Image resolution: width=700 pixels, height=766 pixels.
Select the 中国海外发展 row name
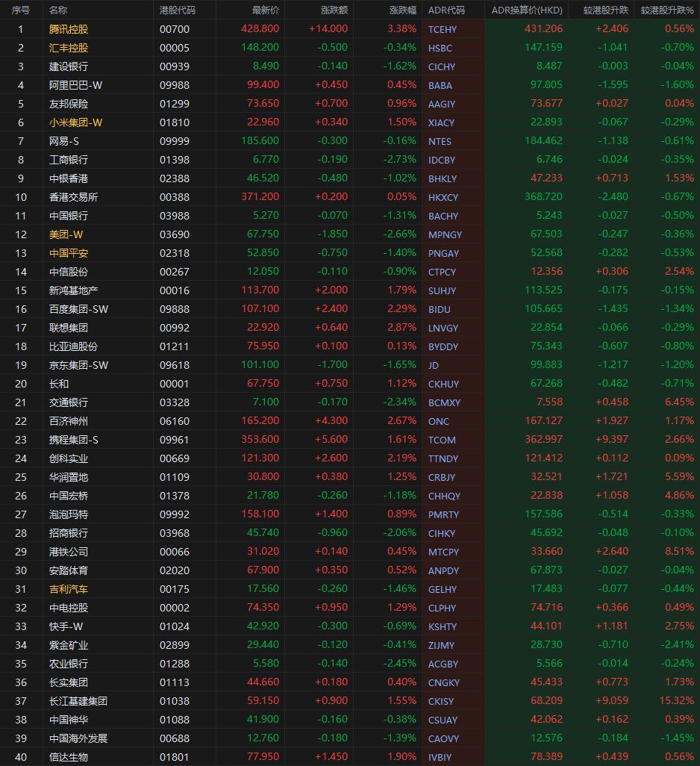(x=78, y=738)
